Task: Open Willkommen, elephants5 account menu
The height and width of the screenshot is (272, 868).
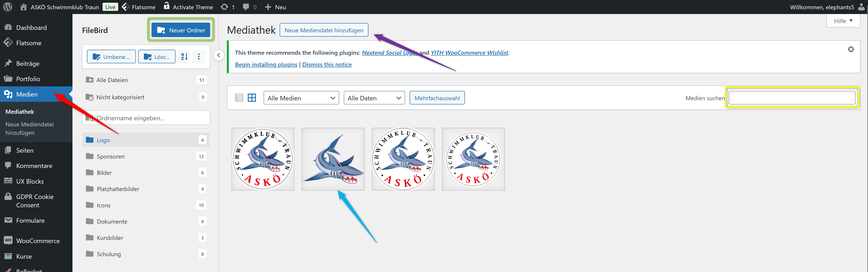Action: 827,7
